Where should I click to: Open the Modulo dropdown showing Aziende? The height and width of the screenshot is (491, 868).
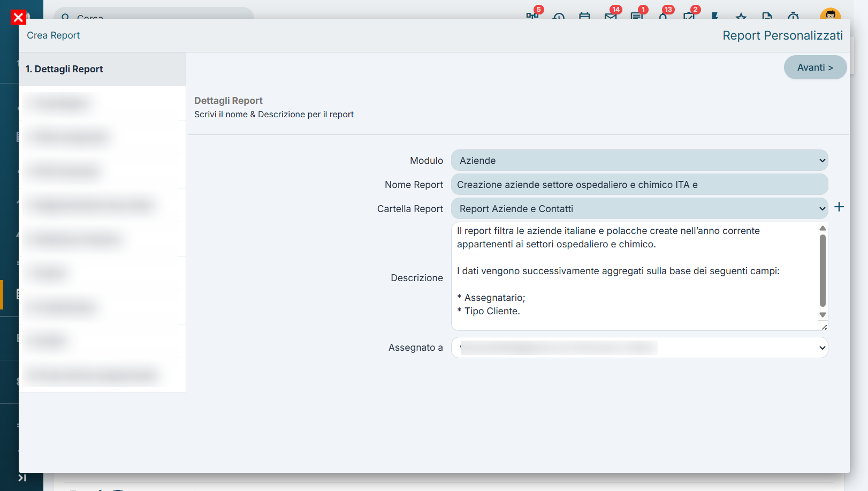[639, 160]
